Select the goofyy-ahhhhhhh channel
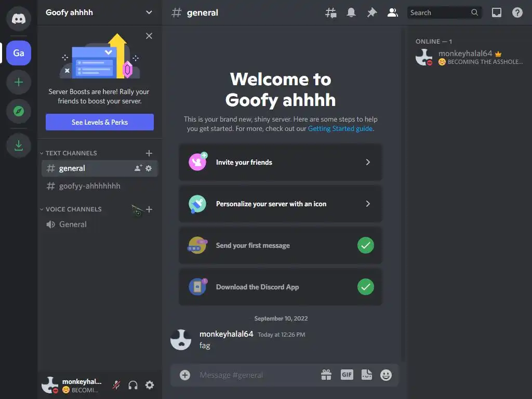 pyautogui.click(x=99, y=186)
